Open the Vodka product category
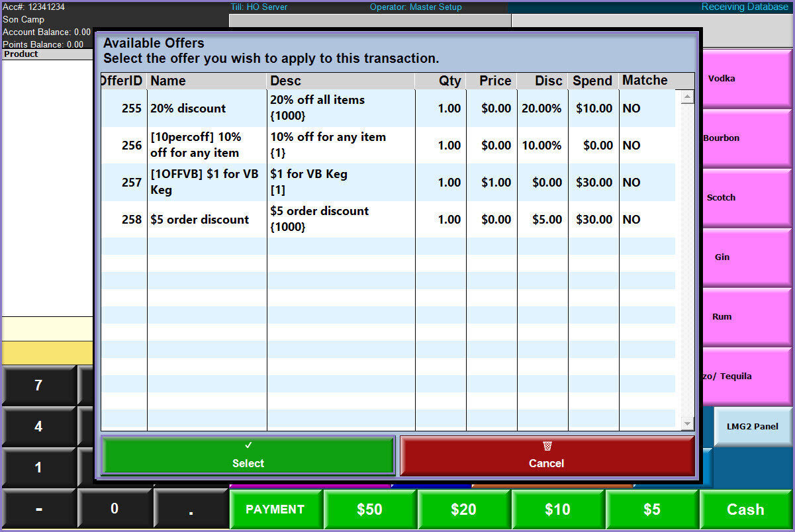This screenshot has height=532, width=795. tap(747, 79)
